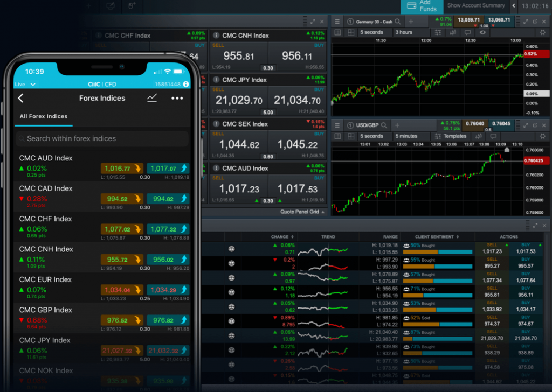Open the Templates dropdown in USD/GBP chart

[x=451, y=136]
